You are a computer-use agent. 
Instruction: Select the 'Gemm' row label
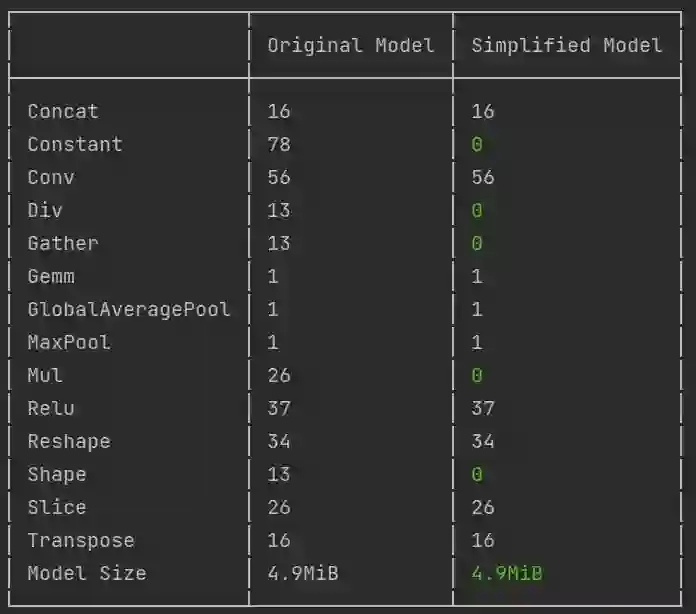point(51,276)
